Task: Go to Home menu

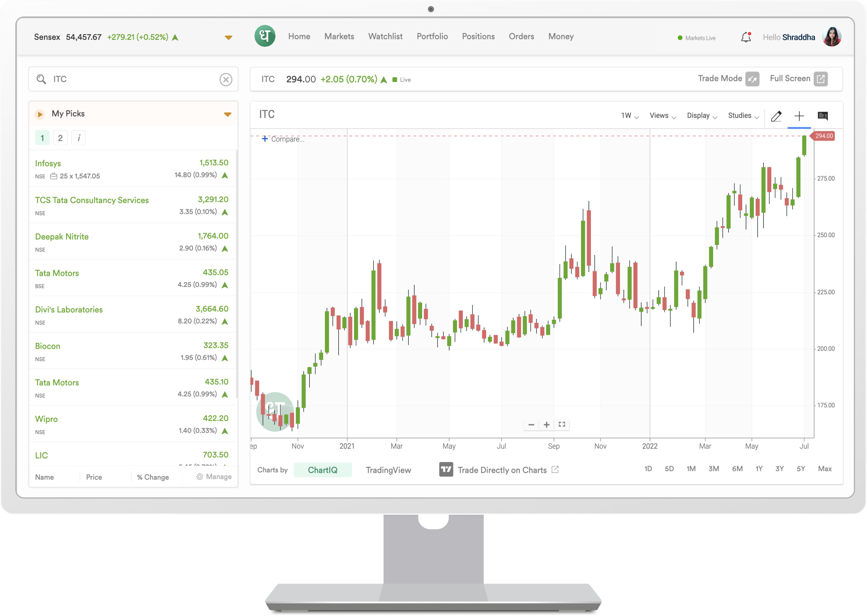Action: (x=299, y=36)
